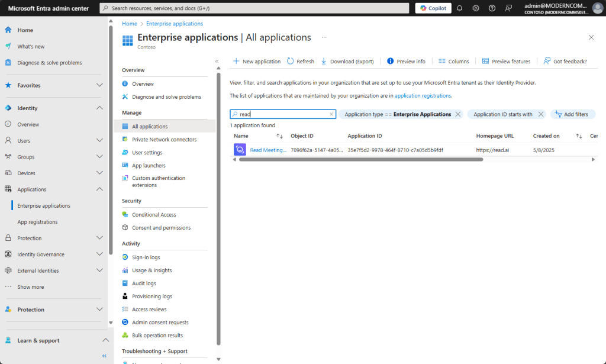Viewport: 606px width, 364px height.
Task: Open notifications bell in top bar
Action: (x=460, y=8)
